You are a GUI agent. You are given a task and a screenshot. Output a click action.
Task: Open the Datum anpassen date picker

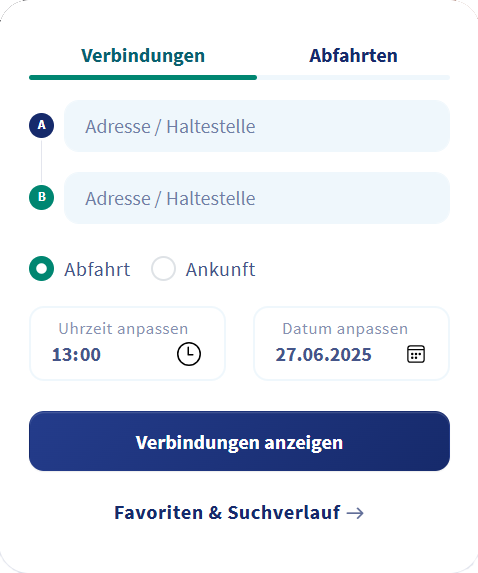(351, 344)
